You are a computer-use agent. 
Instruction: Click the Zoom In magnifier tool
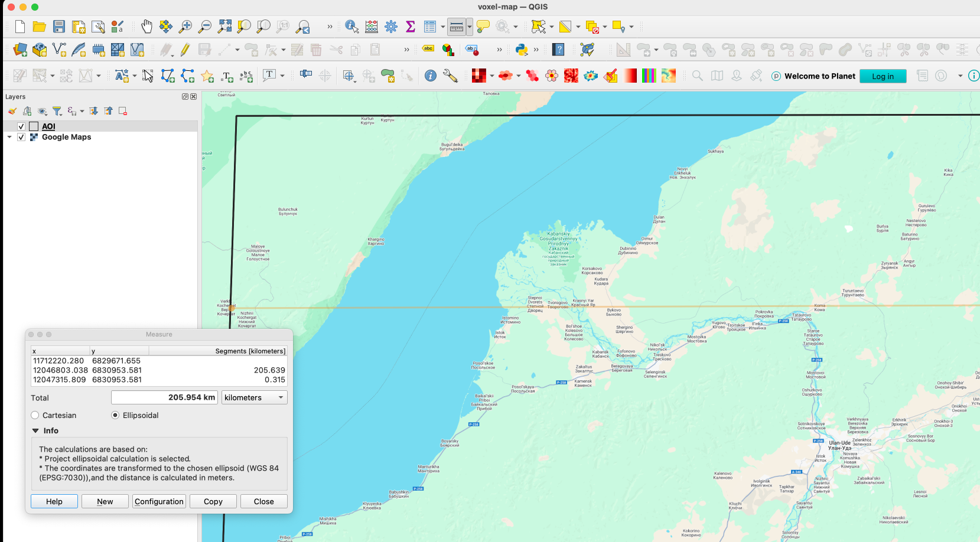point(185,27)
